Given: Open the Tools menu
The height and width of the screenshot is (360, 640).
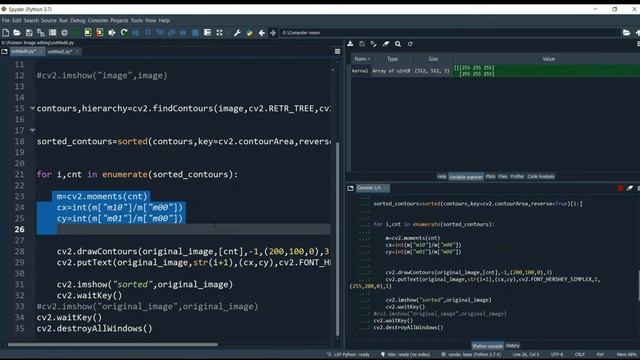Looking at the screenshot, I should pyautogui.click(x=137, y=20).
